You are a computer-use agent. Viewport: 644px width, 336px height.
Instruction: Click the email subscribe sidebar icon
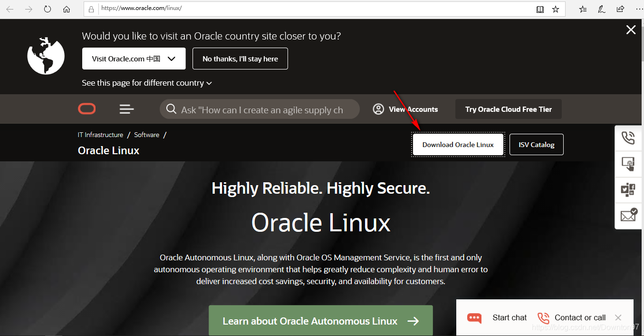[628, 215]
